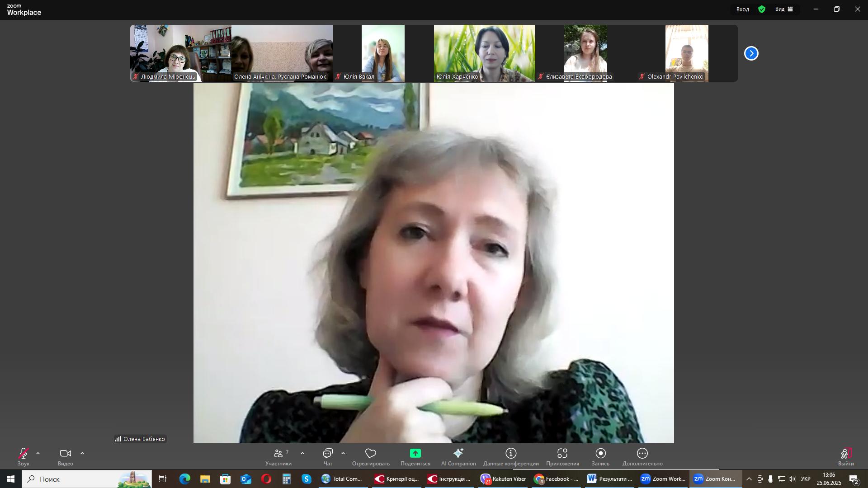
Task: Select Юлія Вакал video thumbnail
Action: point(383,53)
